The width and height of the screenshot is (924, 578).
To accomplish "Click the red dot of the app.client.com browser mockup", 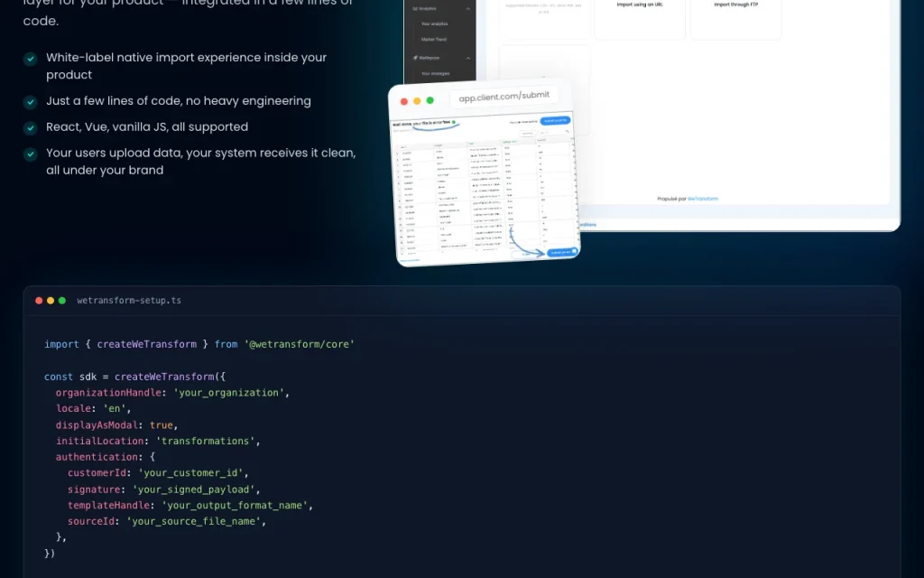I will [x=404, y=101].
